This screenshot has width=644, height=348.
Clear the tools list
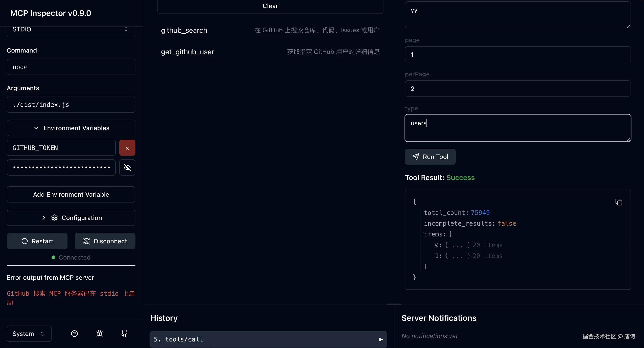coord(270,6)
